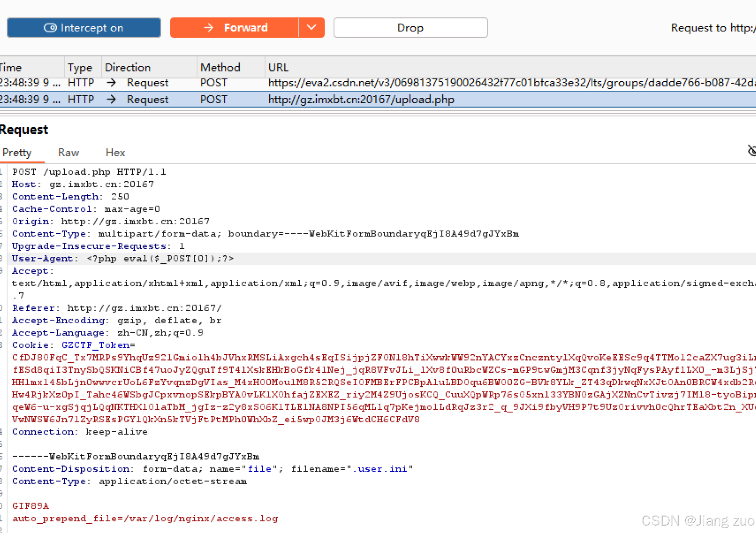Click the auto_prepend_file payload line
The image size is (756, 533).
coord(145,518)
